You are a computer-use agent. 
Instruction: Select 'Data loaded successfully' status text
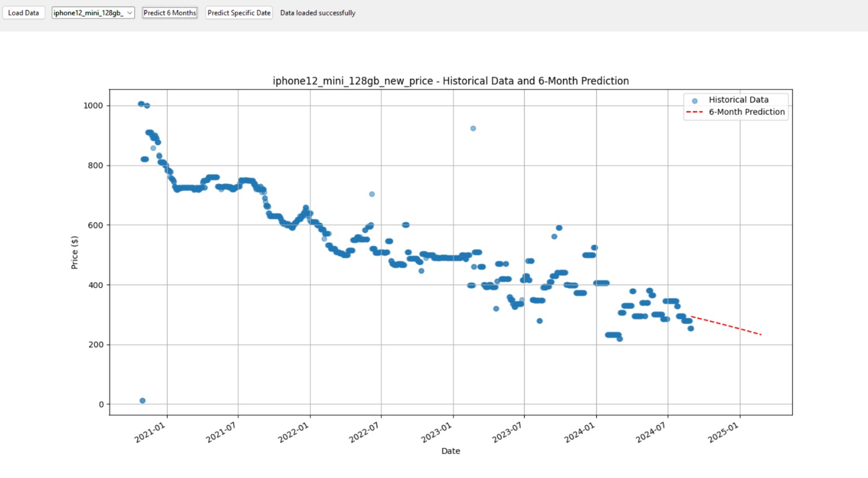318,13
